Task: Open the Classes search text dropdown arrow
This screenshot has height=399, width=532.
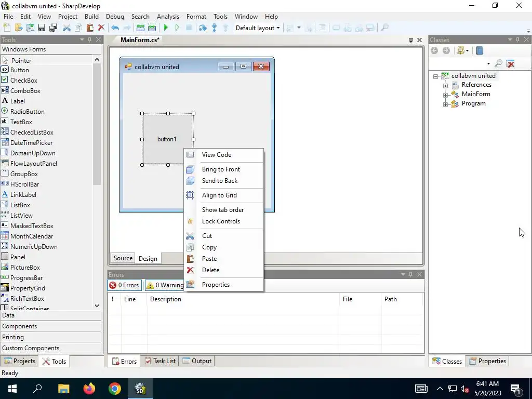Action: [488, 63]
